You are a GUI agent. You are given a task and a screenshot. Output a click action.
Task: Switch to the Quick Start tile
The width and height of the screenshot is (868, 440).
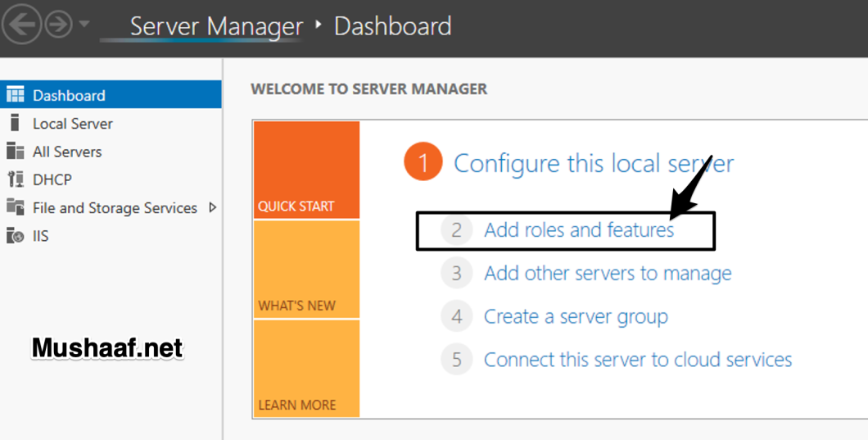pyautogui.click(x=306, y=170)
